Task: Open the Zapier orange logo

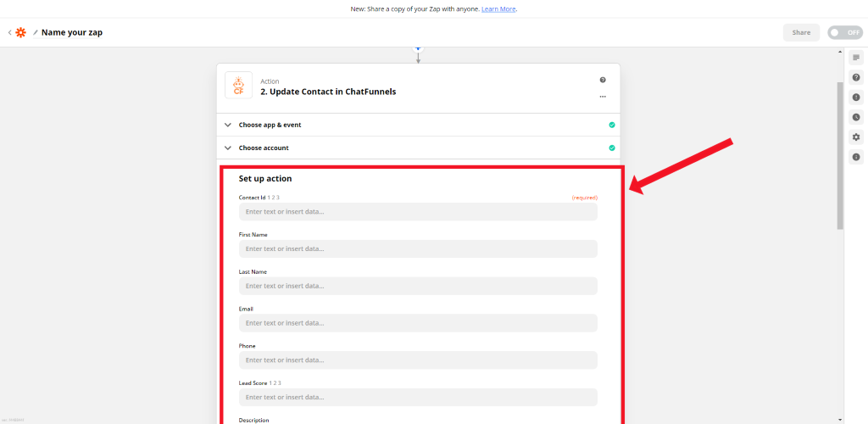Action: point(20,33)
